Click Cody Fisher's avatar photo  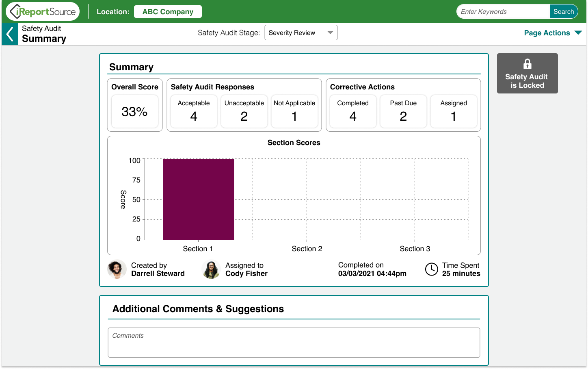[211, 269]
